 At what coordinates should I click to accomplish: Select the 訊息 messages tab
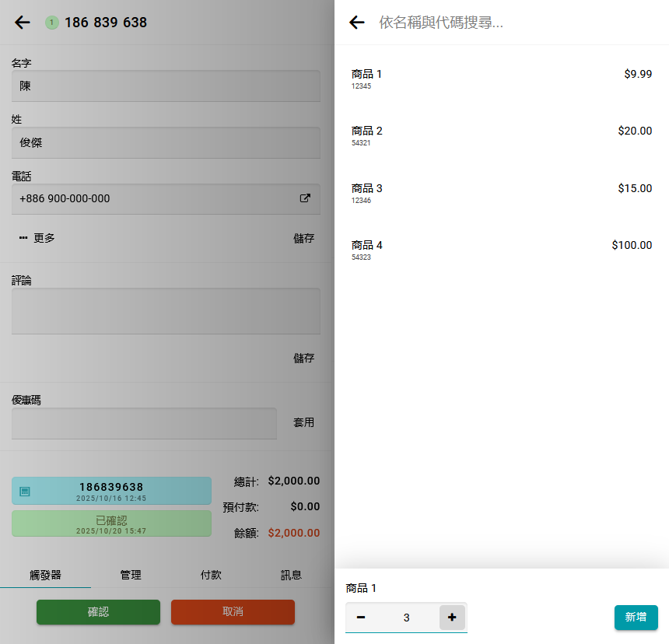tap(291, 575)
